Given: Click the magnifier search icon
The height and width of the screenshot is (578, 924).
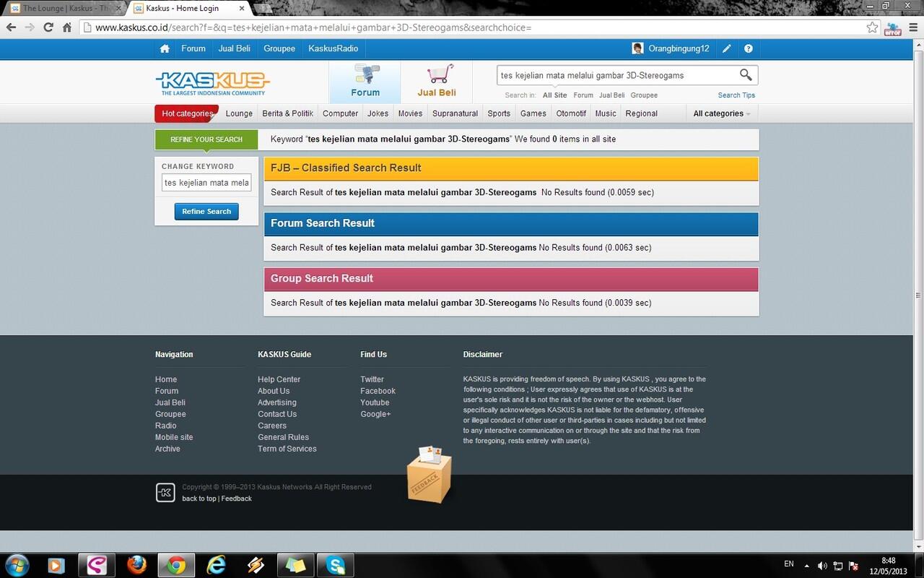Looking at the screenshot, I should (x=746, y=75).
